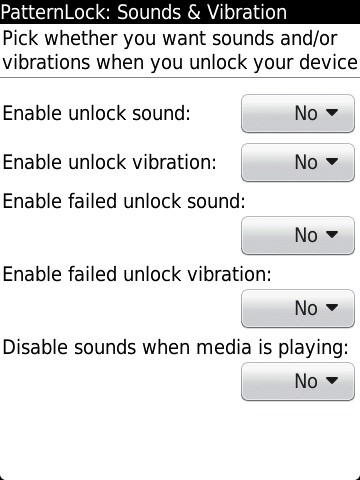
Task: Click the No text in unlock sound selector
Action: (x=306, y=114)
